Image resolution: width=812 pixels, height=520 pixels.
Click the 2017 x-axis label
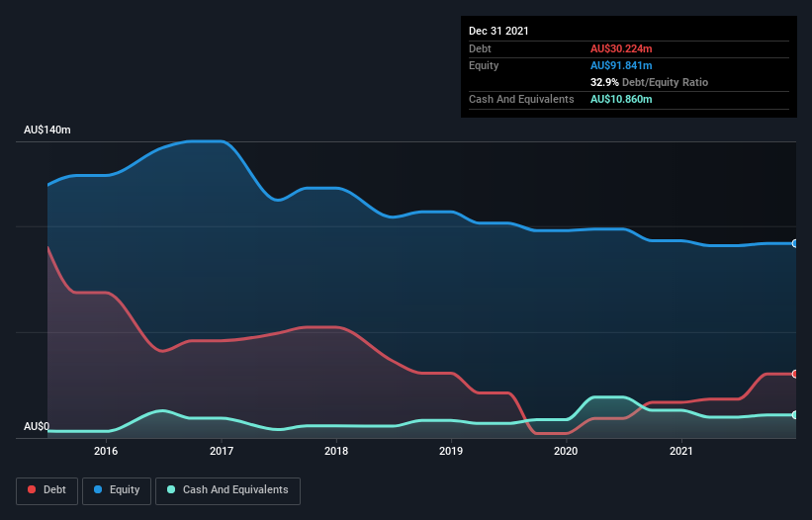(222, 451)
